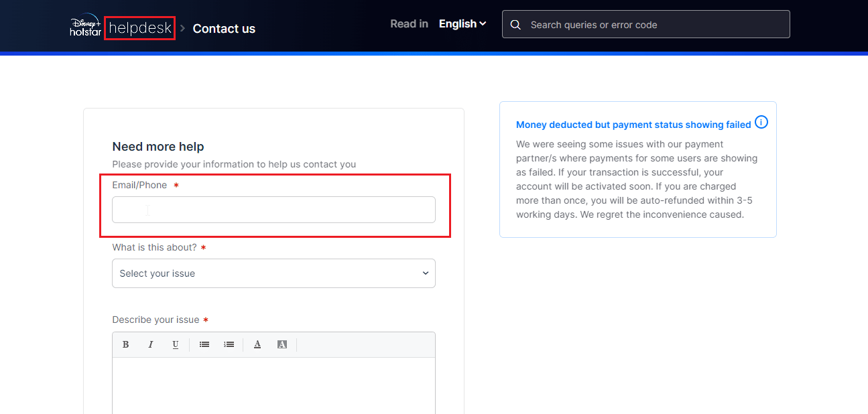This screenshot has height=414, width=868.
Task: Open the text background color picker
Action: [x=282, y=344]
